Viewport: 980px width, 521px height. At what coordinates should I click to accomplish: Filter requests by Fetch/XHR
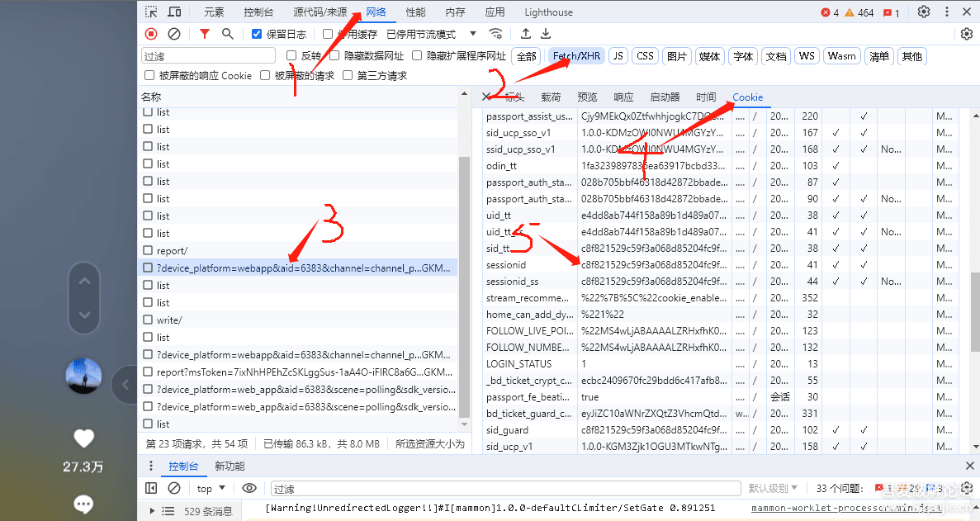click(x=576, y=56)
